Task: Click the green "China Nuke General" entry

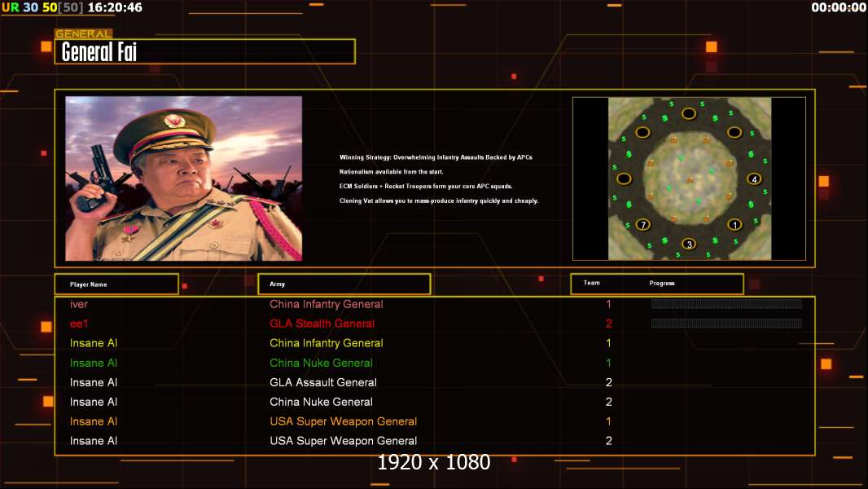Action: click(321, 363)
